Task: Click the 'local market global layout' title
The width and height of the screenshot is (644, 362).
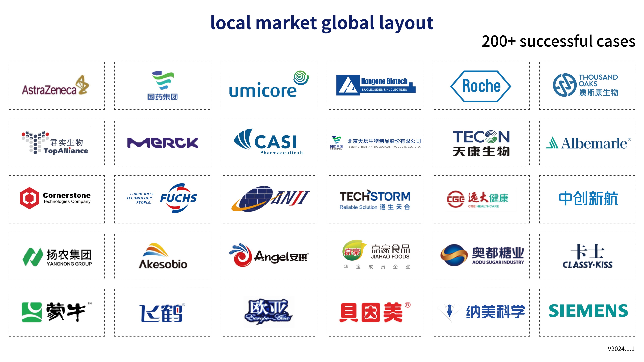Action: [322, 23]
